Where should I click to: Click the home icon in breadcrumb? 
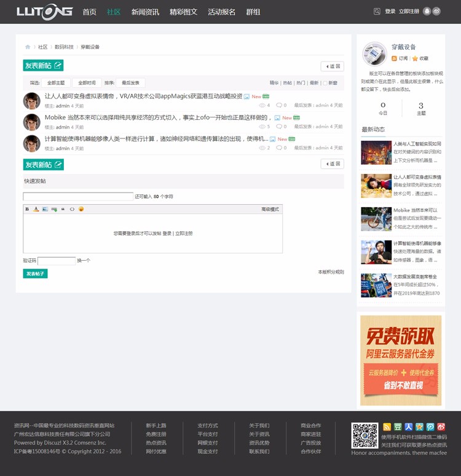pyautogui.click(x=28, y=47)
